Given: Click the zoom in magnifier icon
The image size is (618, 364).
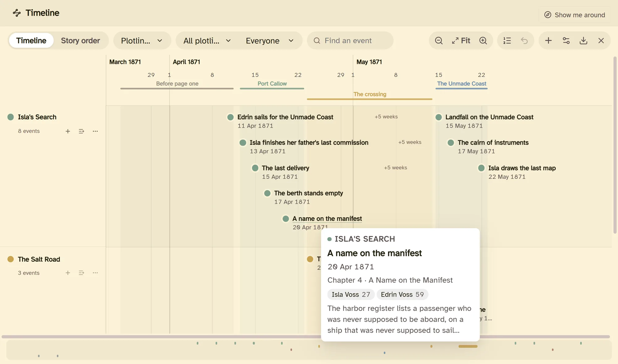Looking at the screenshot, I should point(483,40).
